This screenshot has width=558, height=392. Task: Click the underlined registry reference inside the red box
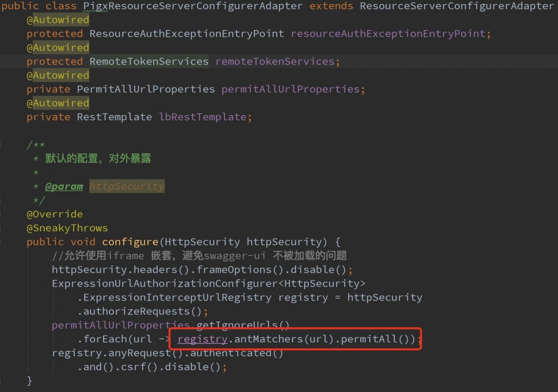pyautogui.click(x=203, y=339)
